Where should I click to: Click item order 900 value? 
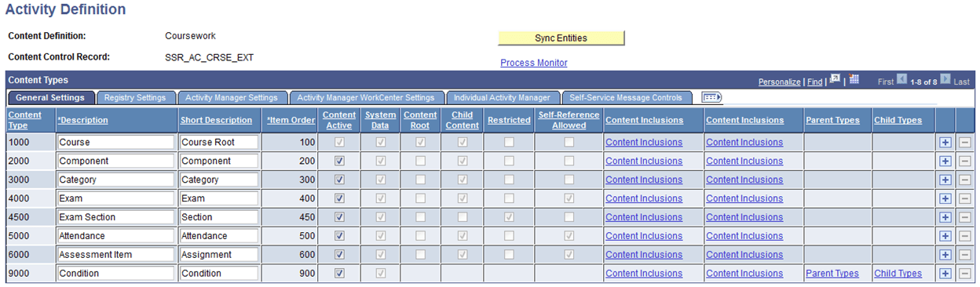tap(306, 274)
